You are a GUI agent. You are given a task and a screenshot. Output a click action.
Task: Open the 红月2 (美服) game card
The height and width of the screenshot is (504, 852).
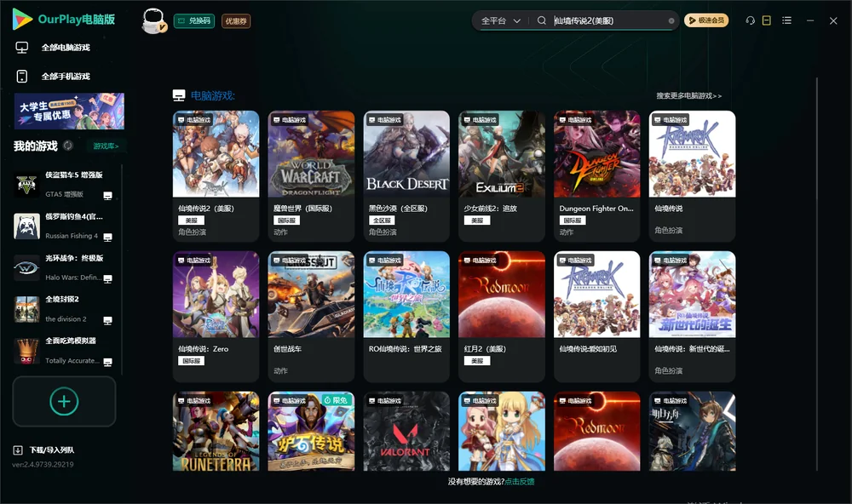502,316
